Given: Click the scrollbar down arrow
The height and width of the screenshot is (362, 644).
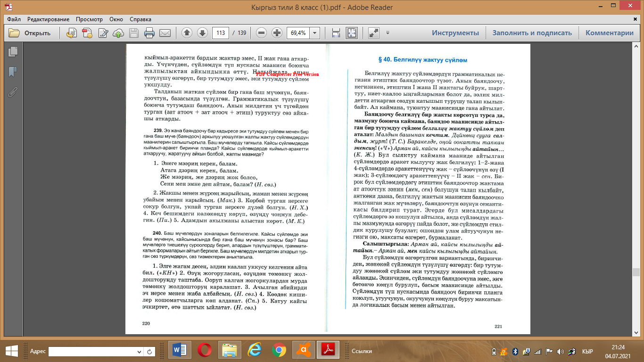Looking at the screenshot, I should click(636, 333).
